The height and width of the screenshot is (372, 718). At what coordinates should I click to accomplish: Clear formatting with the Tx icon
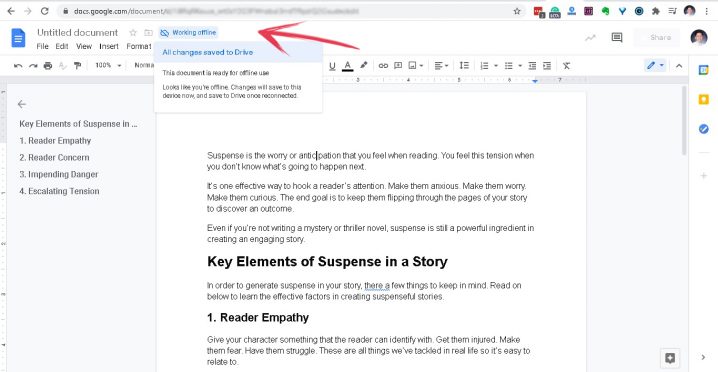click(x=566, y=66)
